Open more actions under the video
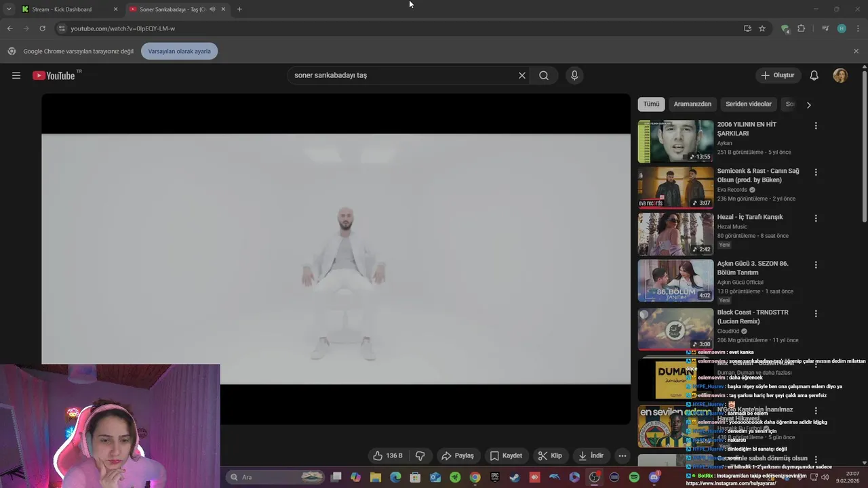The image size is (868, 488). [623, 455]
